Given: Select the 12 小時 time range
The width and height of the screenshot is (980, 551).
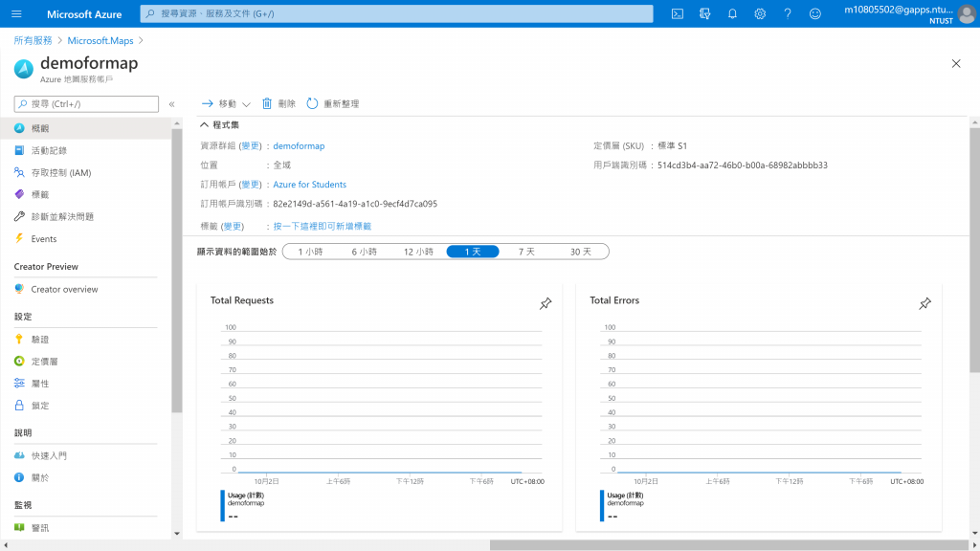Looking at the screenshot, I should pos(418,252).
